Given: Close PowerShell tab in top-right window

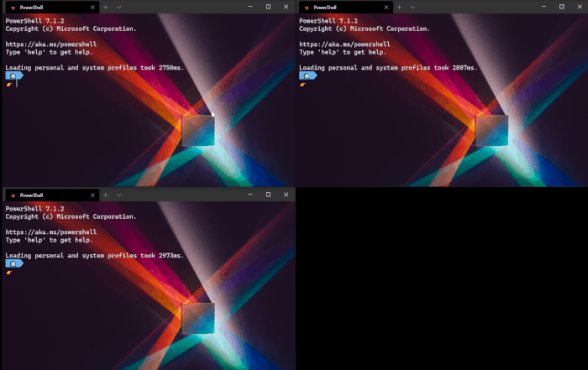Looking at the screenshot, I should pyautogui.click(x=386, y=7).
